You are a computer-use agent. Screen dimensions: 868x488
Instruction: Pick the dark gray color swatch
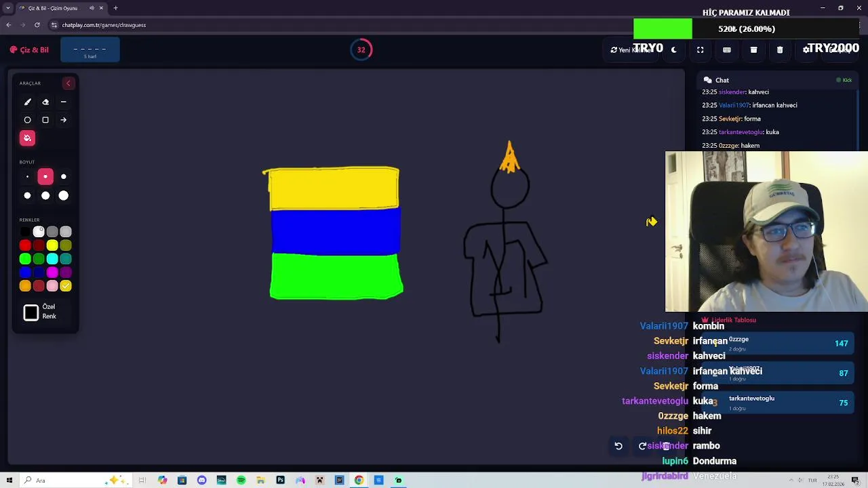tap(52, 232)
